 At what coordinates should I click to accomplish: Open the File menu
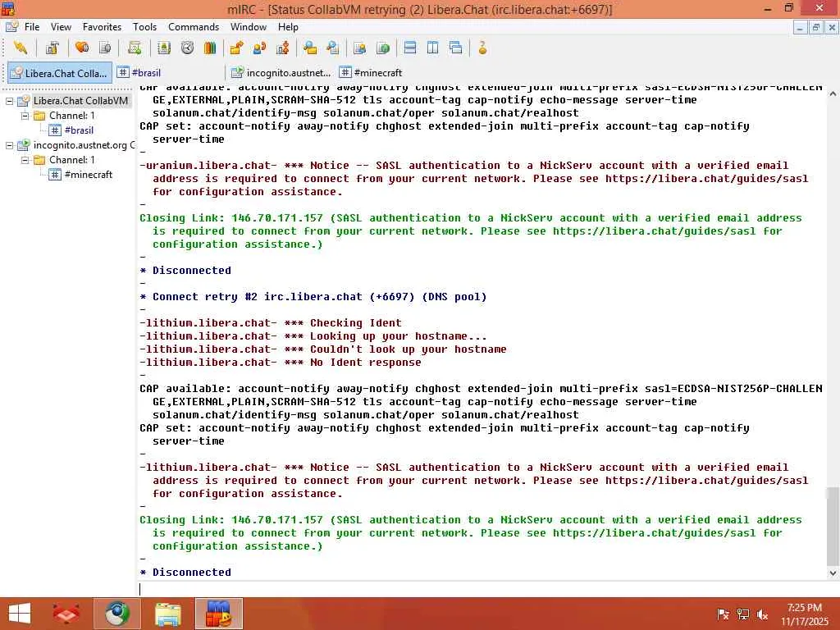point(32,27)
